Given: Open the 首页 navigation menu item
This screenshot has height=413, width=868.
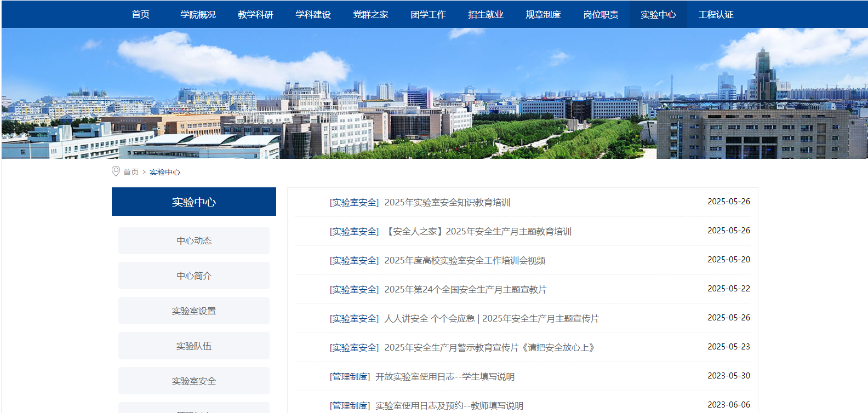Looking at the screenshot, I should (x=140, y=14).
